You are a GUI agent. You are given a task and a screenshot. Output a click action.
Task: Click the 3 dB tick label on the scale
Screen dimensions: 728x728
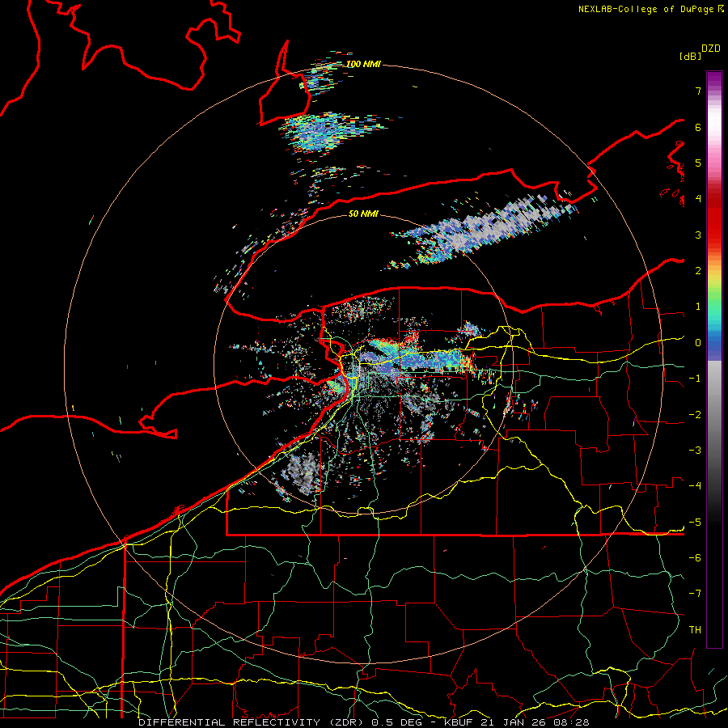tap(698, 235)
